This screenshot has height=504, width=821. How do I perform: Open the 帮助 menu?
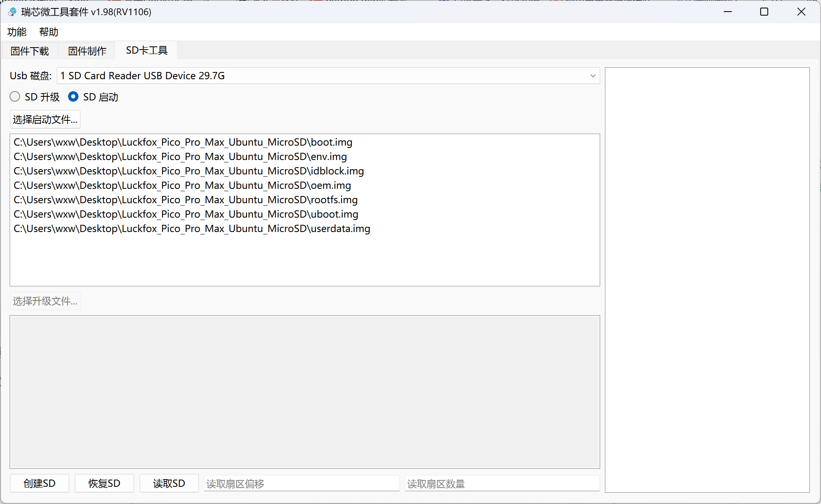(x=49, y=32)
